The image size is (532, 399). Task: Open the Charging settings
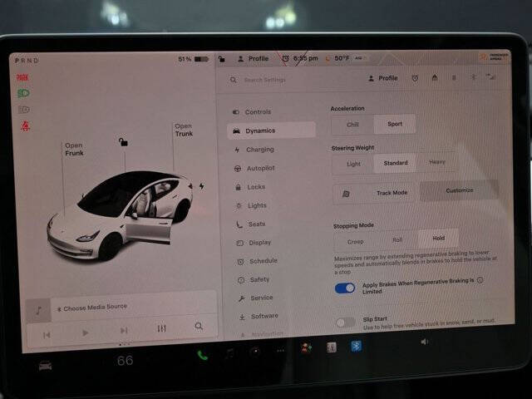pos(254,150)
